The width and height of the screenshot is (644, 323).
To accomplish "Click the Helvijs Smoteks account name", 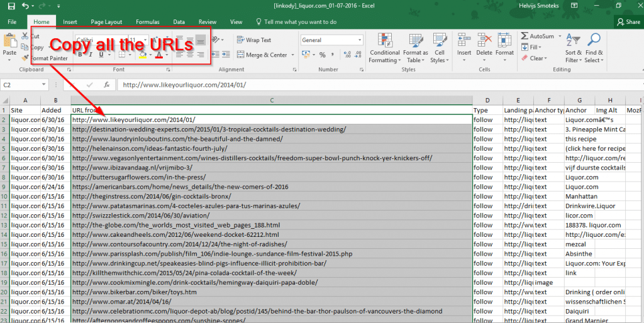I will point(538,6).
